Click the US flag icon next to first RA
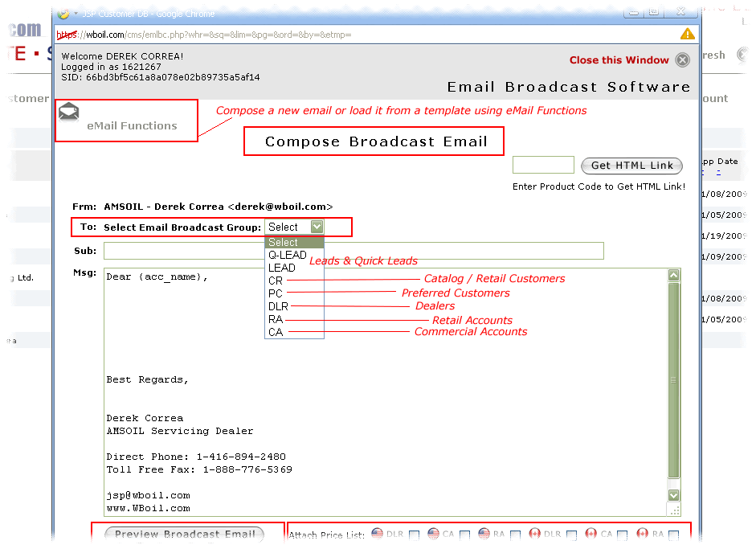The height and width of the screenshot is (549, 756). (x=484, y=533)
